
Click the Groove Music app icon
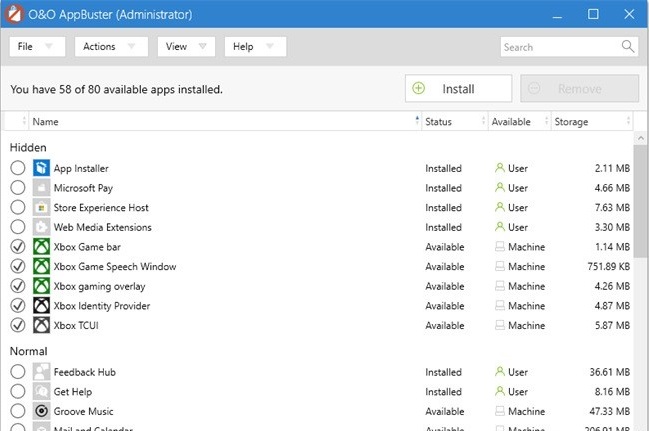(x=41, y=411)
